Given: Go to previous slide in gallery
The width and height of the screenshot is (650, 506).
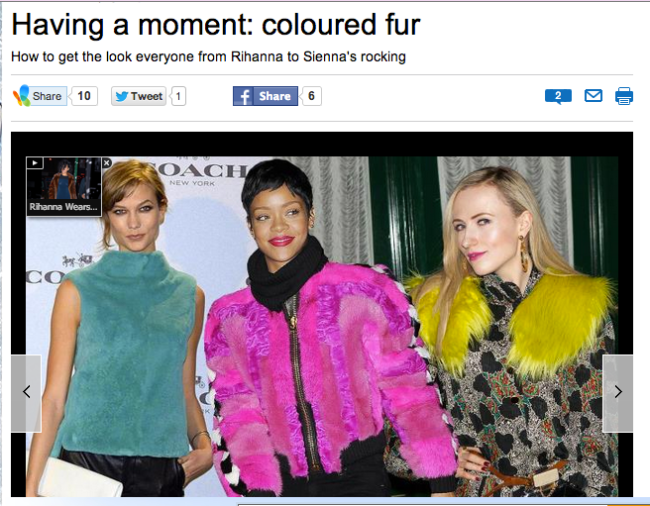Looking at the screenshot, I should 26,393.
